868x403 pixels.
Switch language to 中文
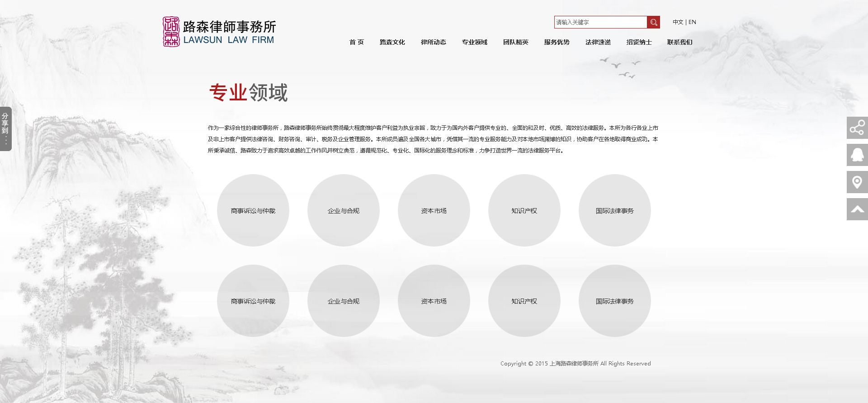pos(677,22)
